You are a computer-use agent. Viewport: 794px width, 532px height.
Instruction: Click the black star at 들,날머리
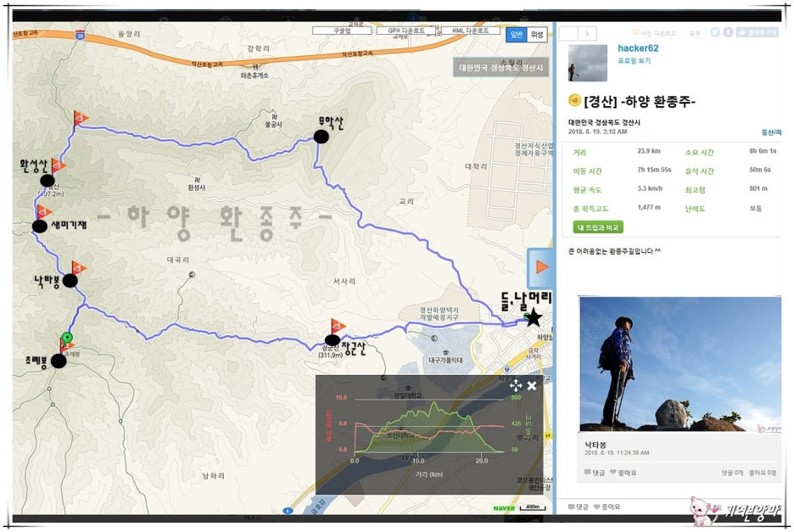(x=533, y=318)
